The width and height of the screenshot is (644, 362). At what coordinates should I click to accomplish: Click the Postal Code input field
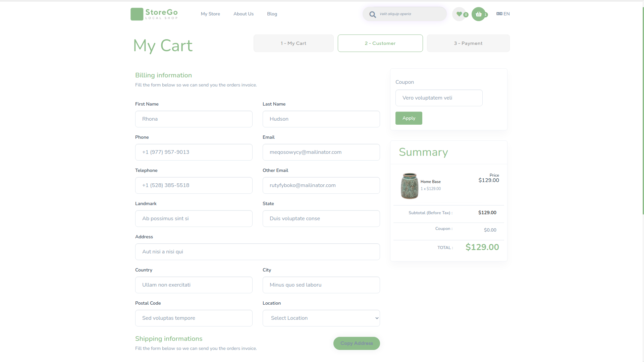click(x=194, y=318)
